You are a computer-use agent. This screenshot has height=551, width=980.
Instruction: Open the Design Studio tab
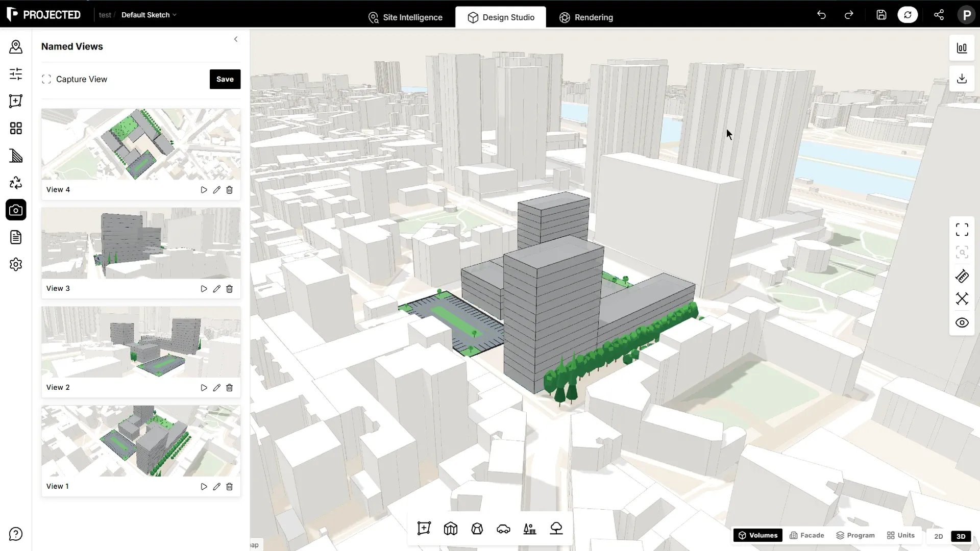(x=501, y=17)
